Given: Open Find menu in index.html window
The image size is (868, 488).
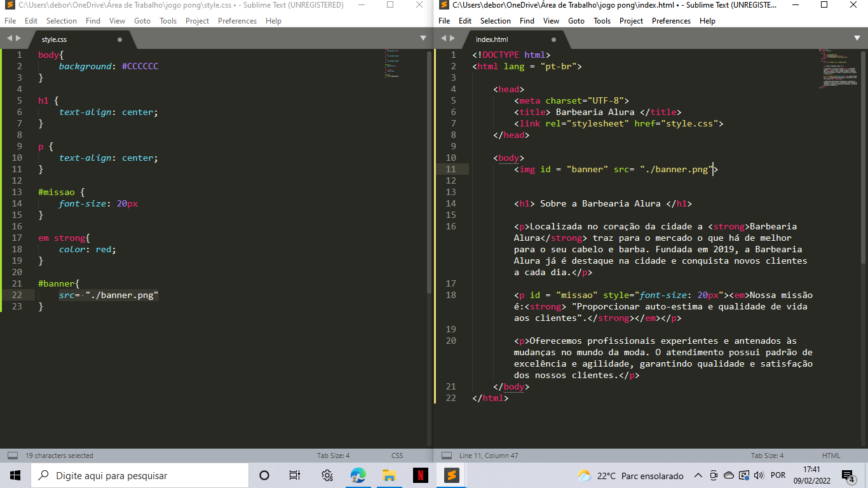Looking at the screenshot, I should 527,20.
